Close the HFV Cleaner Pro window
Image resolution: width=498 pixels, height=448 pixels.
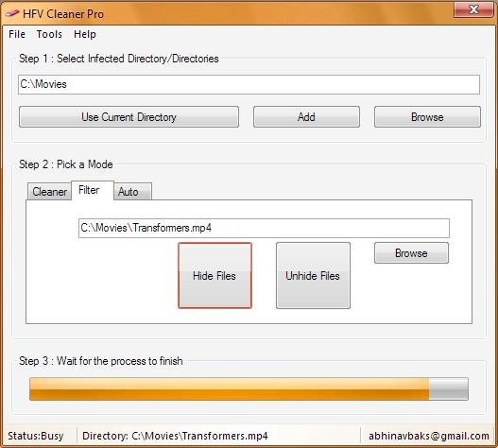tap(473, 10)
